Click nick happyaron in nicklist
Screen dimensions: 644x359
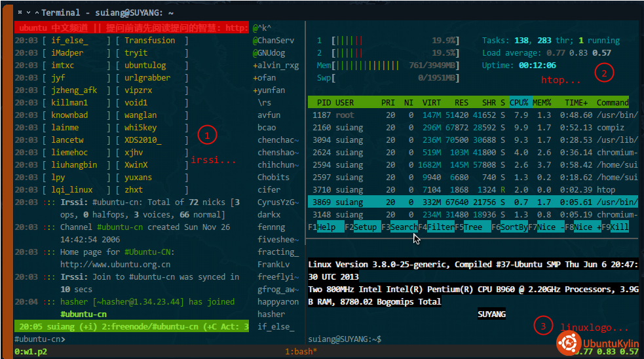tap(278, 302)
